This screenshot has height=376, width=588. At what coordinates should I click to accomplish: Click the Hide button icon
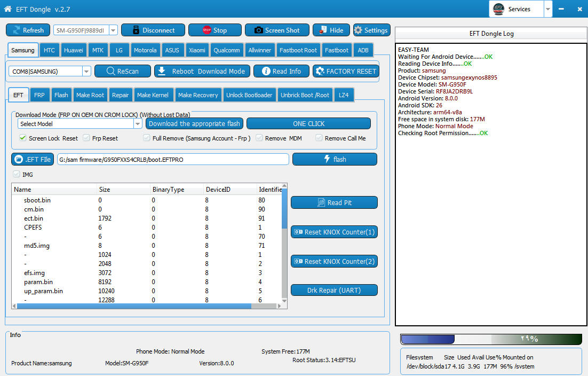(322, 30)
